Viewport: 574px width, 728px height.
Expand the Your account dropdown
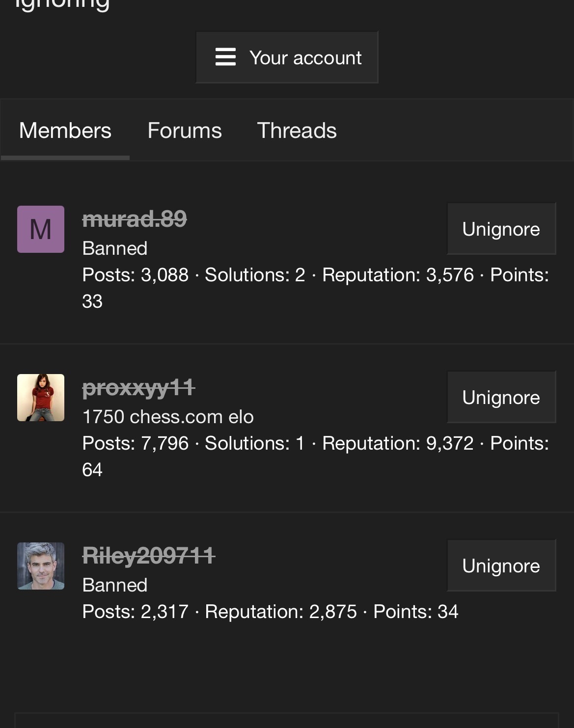(x=287, y=57)
